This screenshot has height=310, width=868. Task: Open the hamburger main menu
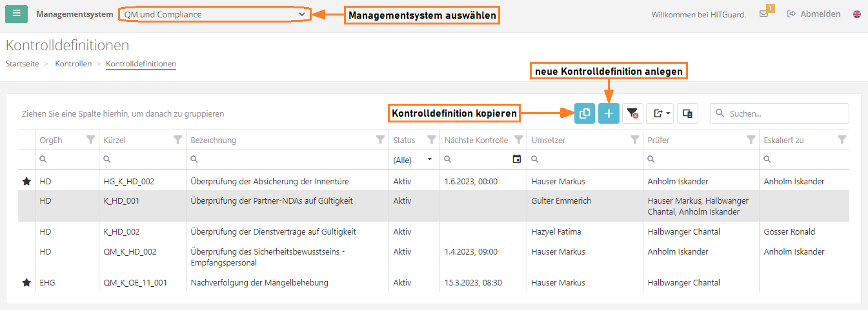[16, 14]
